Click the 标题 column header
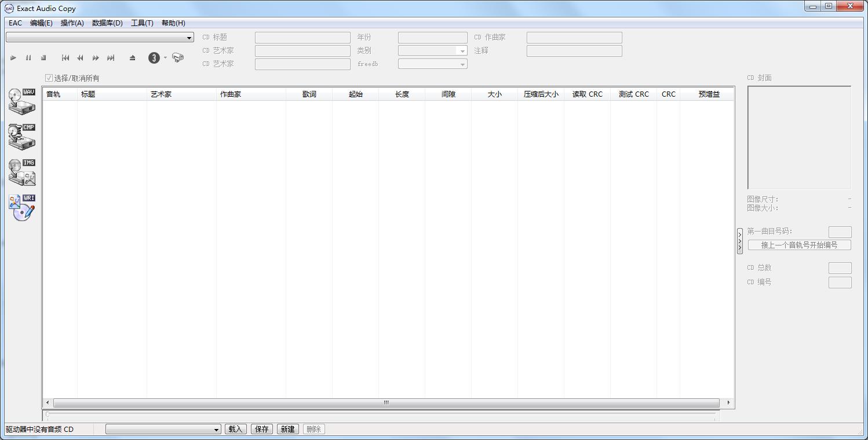 coord(112,94)
